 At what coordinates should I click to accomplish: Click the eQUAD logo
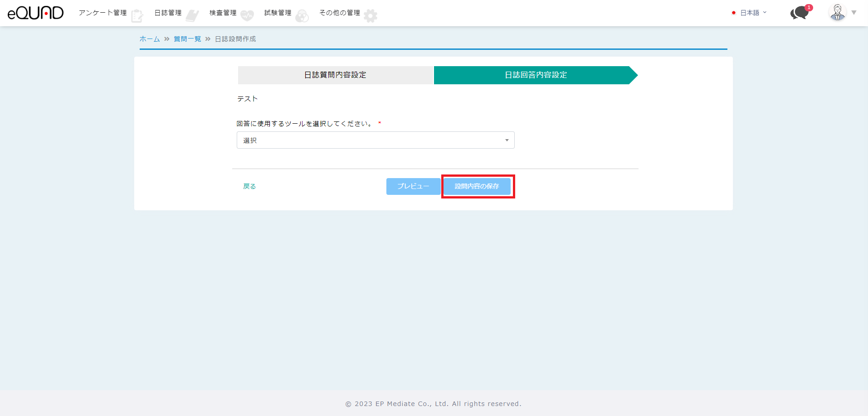click(35, 13)
